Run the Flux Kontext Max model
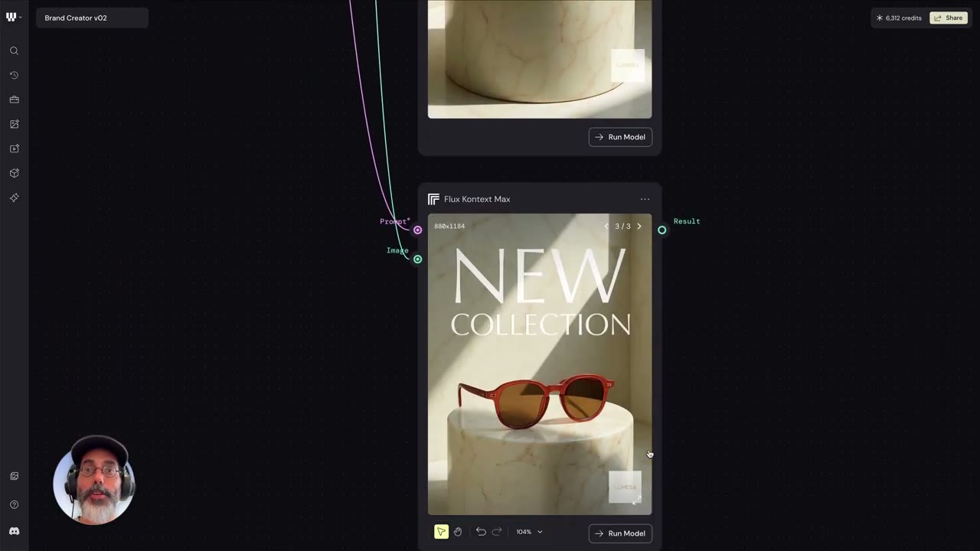The height and width of the screenshot is (551, 980). pos(620,533)
